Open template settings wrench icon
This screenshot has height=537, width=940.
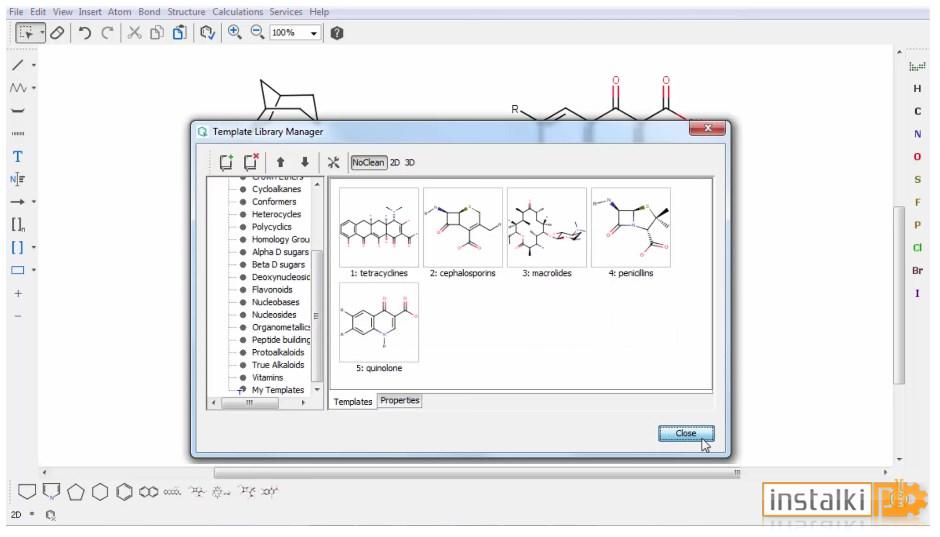pos(333,162)
